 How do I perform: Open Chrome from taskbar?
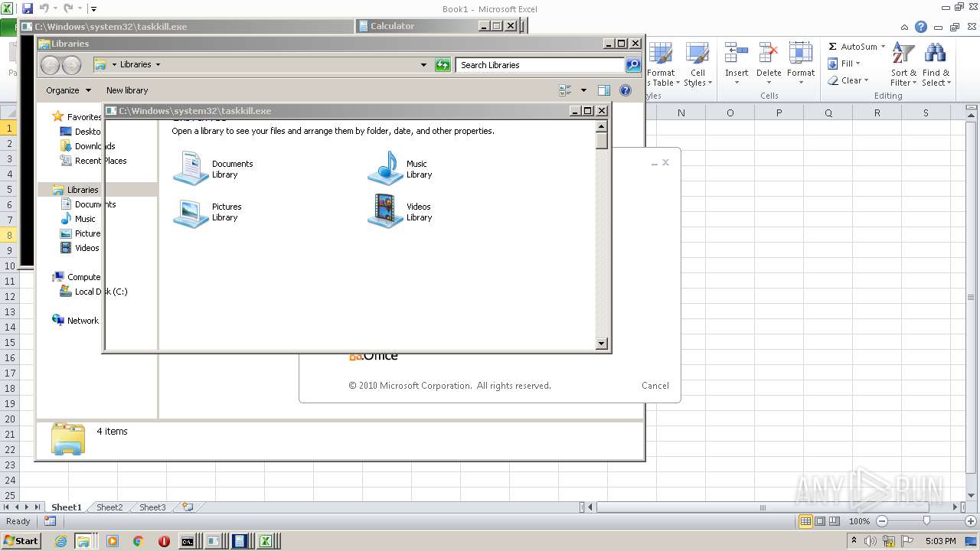(138, 541)
